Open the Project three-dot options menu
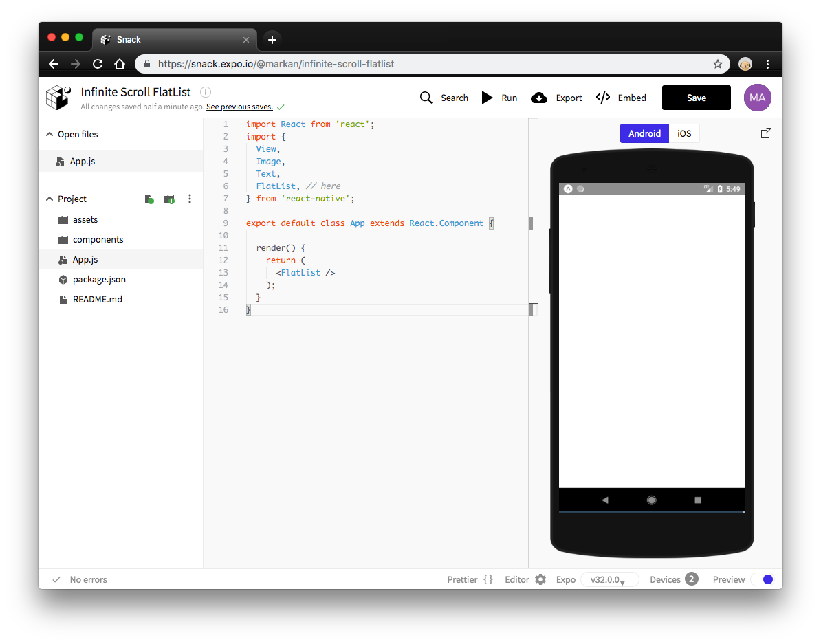This screenshot has width=821, height=644. point(190,199)
